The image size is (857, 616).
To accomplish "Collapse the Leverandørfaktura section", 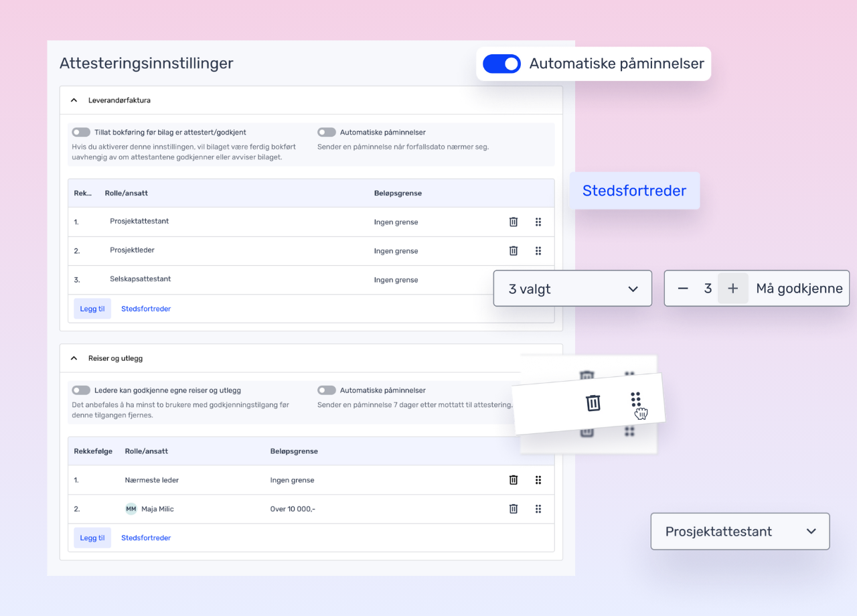I will click(x=74, y=100).
